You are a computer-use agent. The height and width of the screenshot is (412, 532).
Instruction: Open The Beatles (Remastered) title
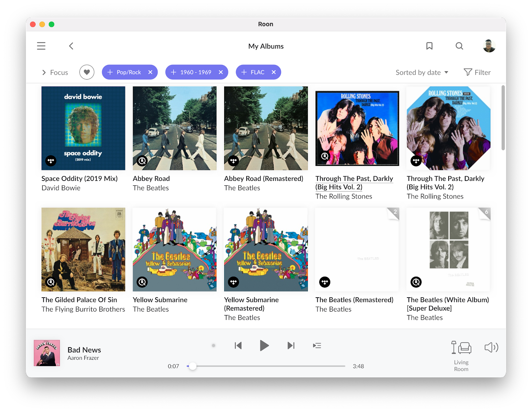(354, 300)
